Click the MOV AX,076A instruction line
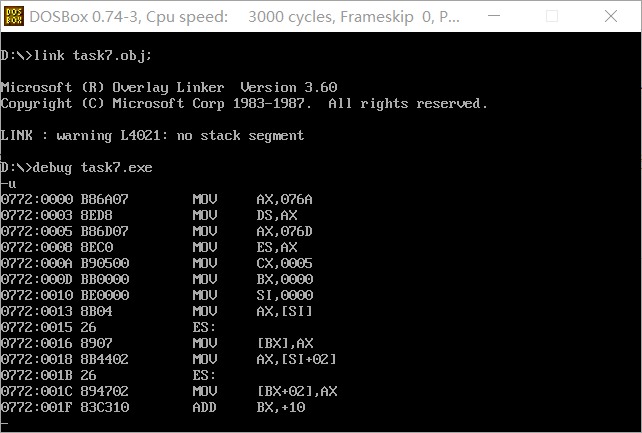The height and width of the screenshot is (433, 642). [156, 199]
